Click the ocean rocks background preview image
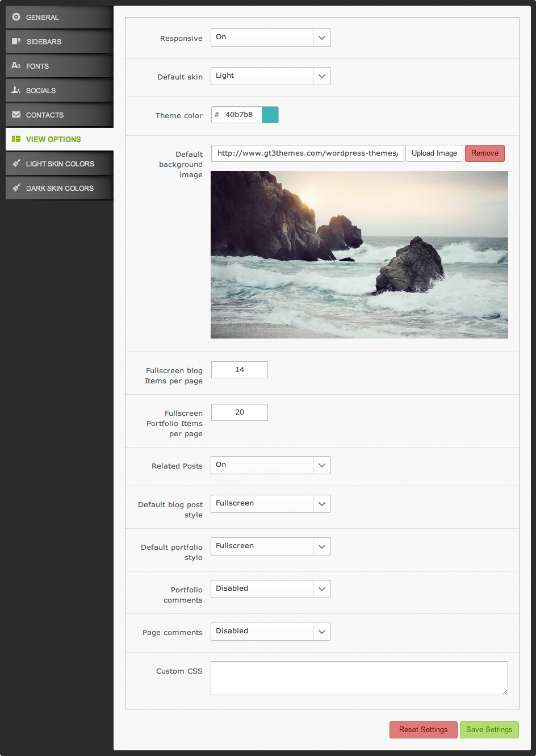 (x=359, y=254)
